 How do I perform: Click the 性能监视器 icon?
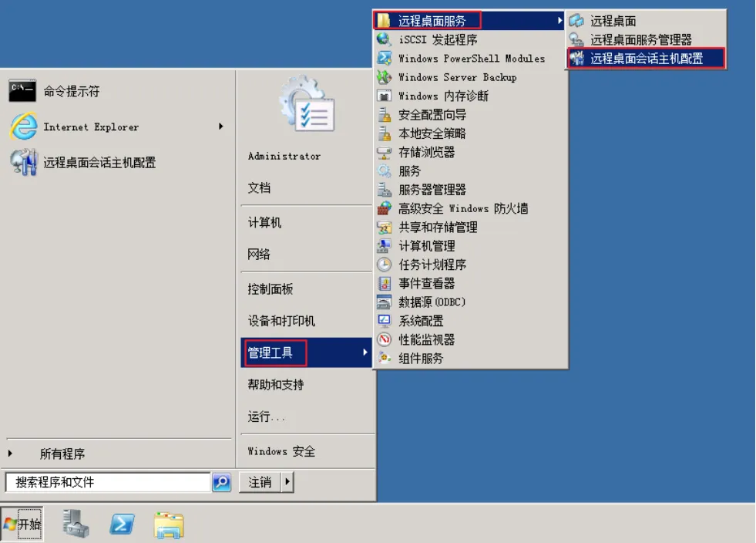coord(384,339)
